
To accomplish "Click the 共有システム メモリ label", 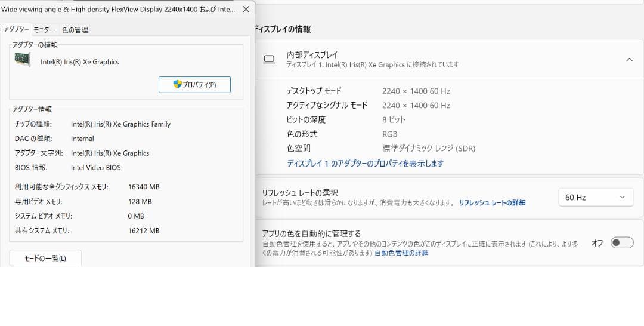I will tap(42, 231).
